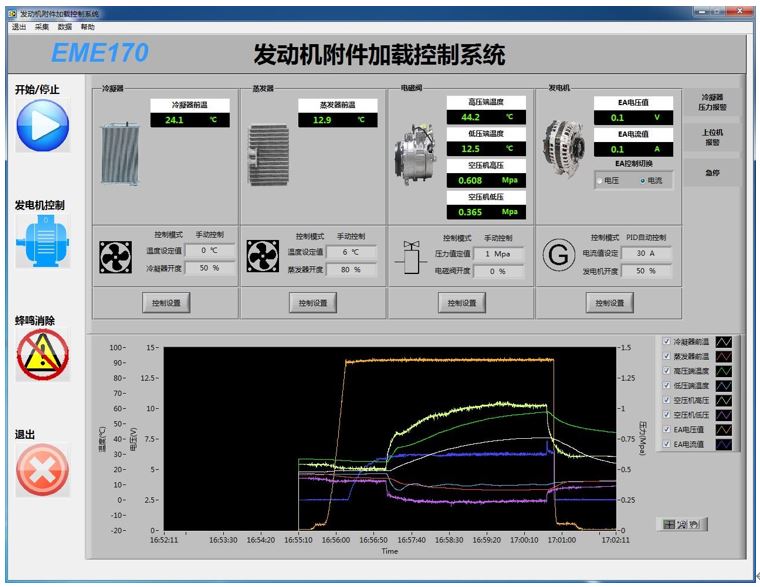Click the generator G symbol icon
The height and width of the screenshot is (587, 760).
click(x=557, y=256)
